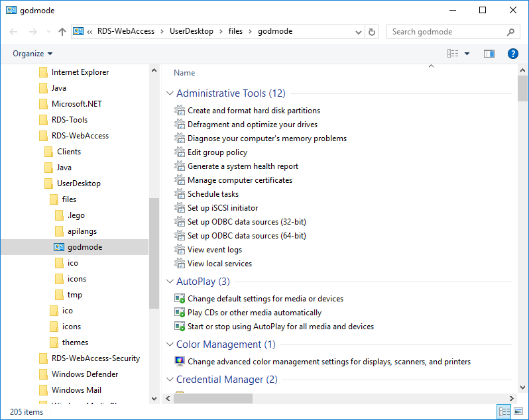Collapse the Credential Manager group
Viewport: 529px width, 420px height.
click(170, 380)
